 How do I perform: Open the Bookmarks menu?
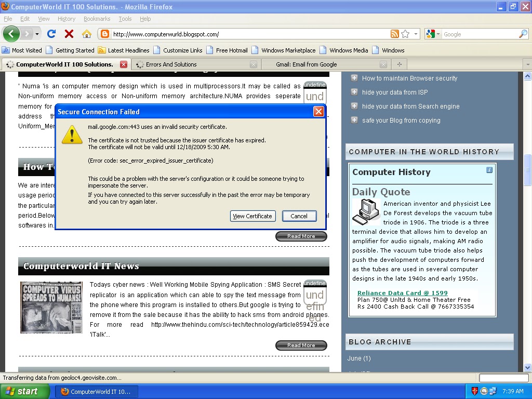(x=97, y=19)
